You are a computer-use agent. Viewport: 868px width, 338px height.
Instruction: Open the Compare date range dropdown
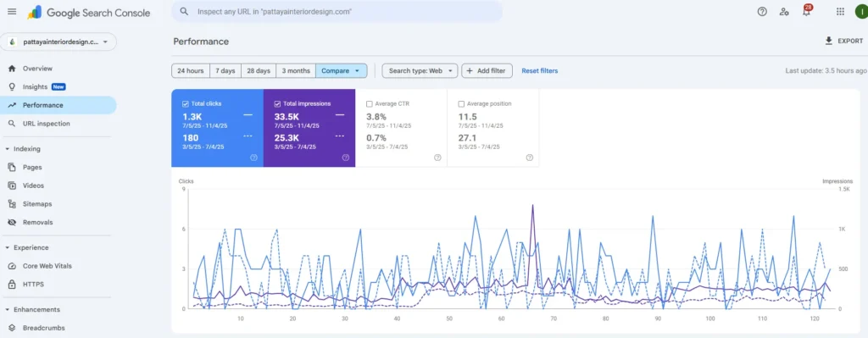pyautogui.click(x=341, y=71)
